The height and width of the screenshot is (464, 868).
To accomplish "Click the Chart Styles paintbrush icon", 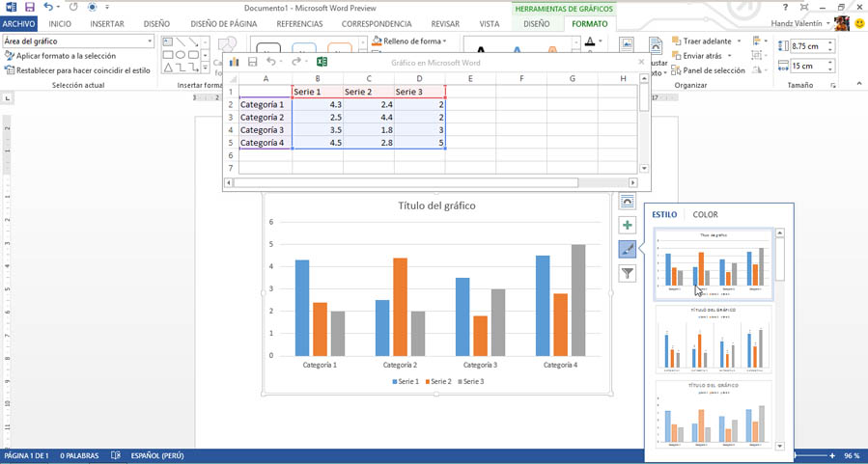I will pyautogui.click(x=628, y=249).
